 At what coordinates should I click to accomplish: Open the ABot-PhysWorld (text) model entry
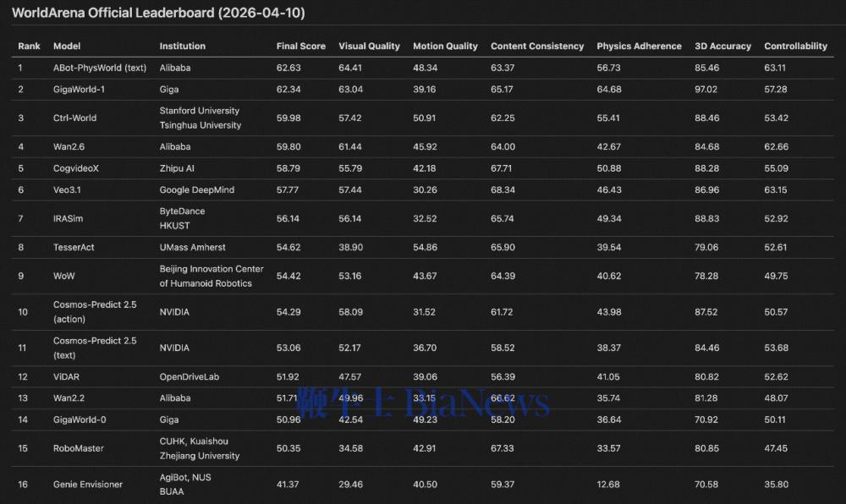tap(100, 68)
